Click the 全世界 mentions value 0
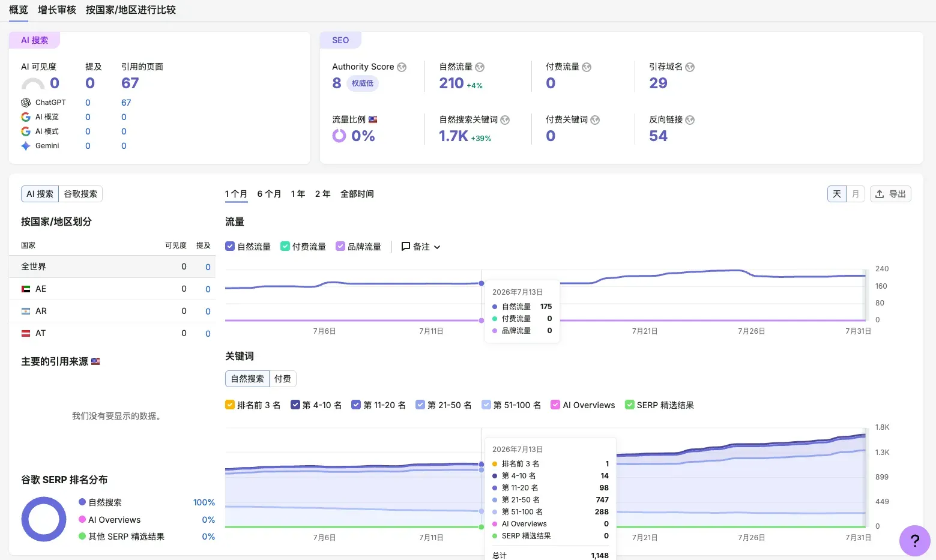This screenshot has width=936, height=560. pyautogui.click(x=208, y=267)
